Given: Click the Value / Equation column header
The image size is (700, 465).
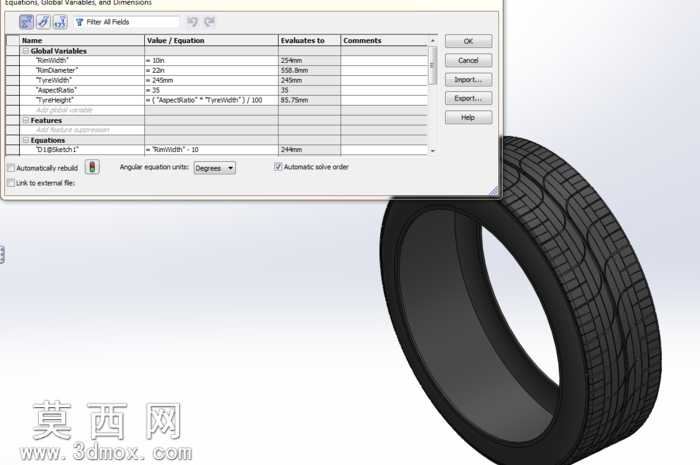Looking at the screenshot, I should pos(211,40).
